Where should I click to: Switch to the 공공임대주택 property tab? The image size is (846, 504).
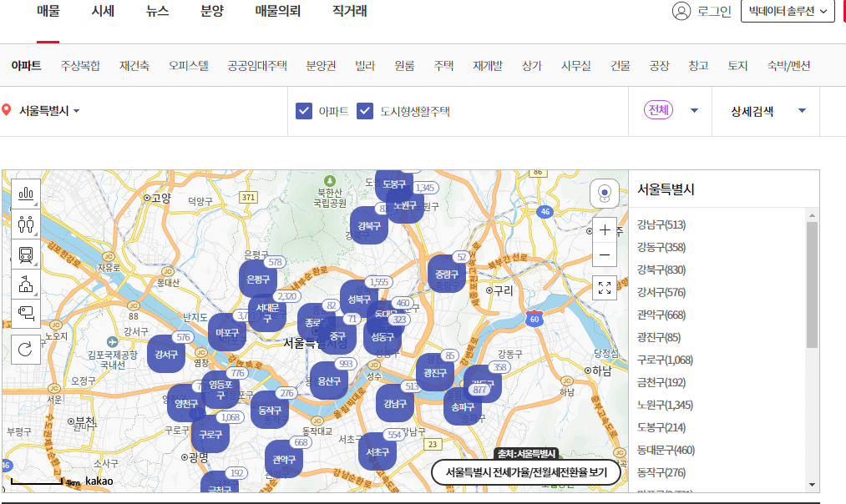pyautogui.click(x=257, y=65)
